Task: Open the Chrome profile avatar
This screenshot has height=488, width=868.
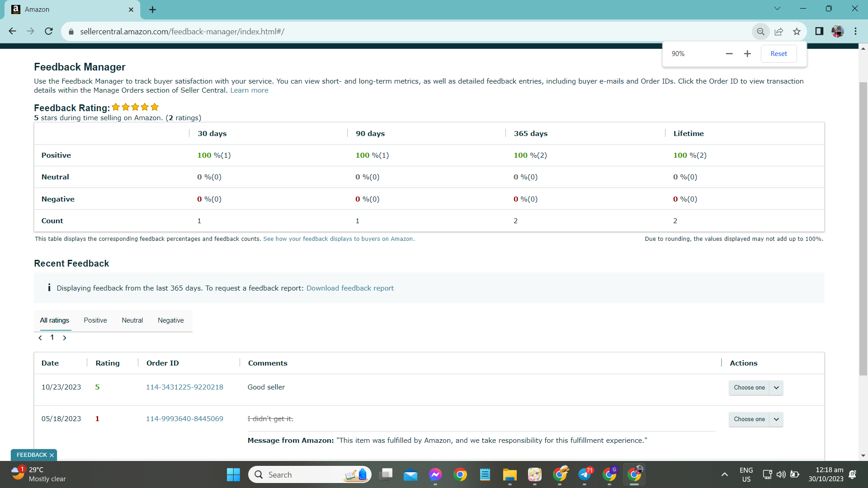Action: point(838,31)
